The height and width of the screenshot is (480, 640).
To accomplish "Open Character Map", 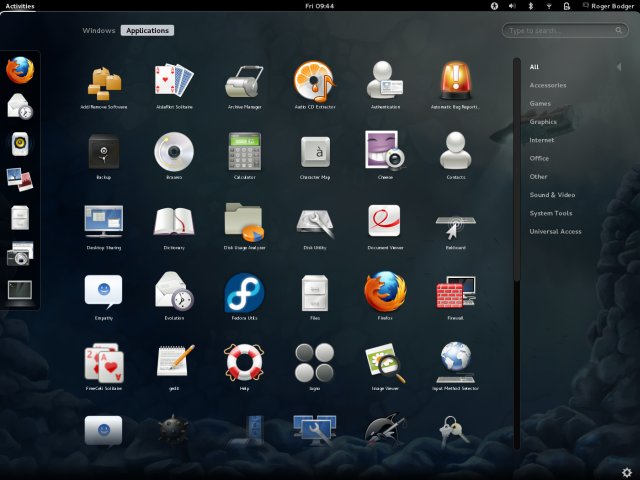I will (x=315, y=155).
